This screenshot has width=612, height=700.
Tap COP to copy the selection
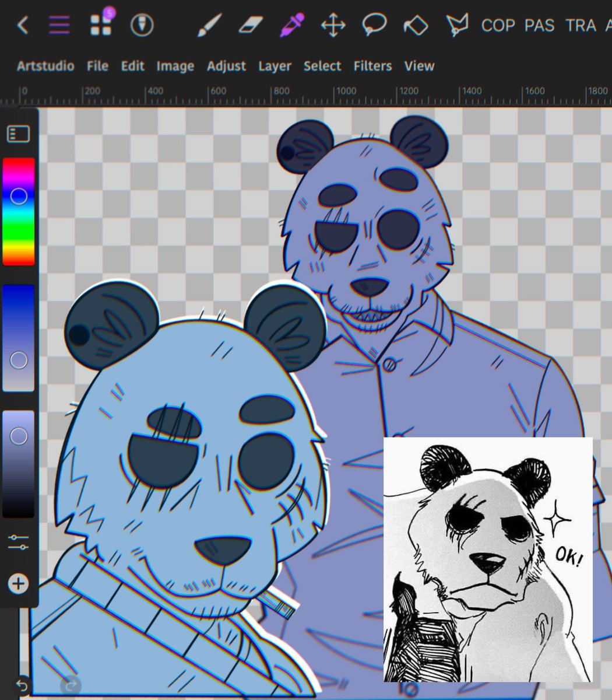[x=498, y=25]
